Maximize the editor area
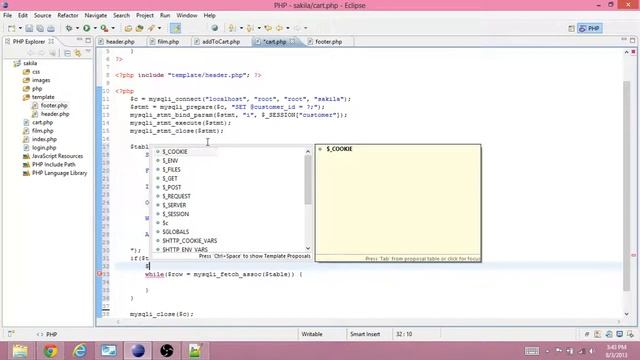This screenshot has height=360, width=640. (633, 40)
